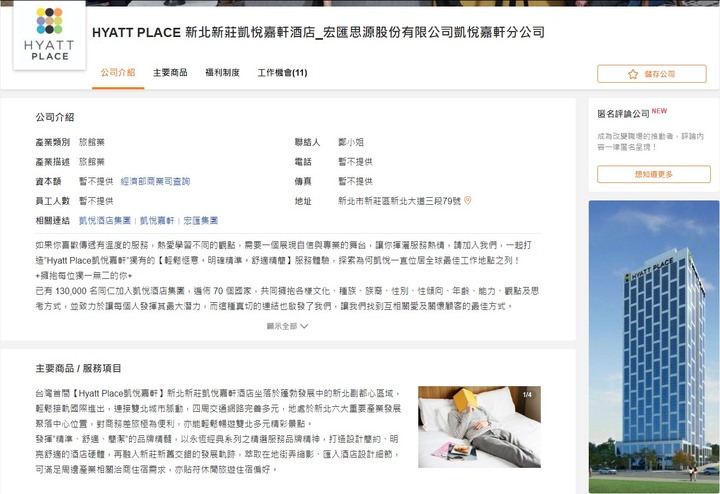Open the 經濟部商業司查詢 link
Image resolution: width=720 pixels, height=494 pixels.
(155, 181)
